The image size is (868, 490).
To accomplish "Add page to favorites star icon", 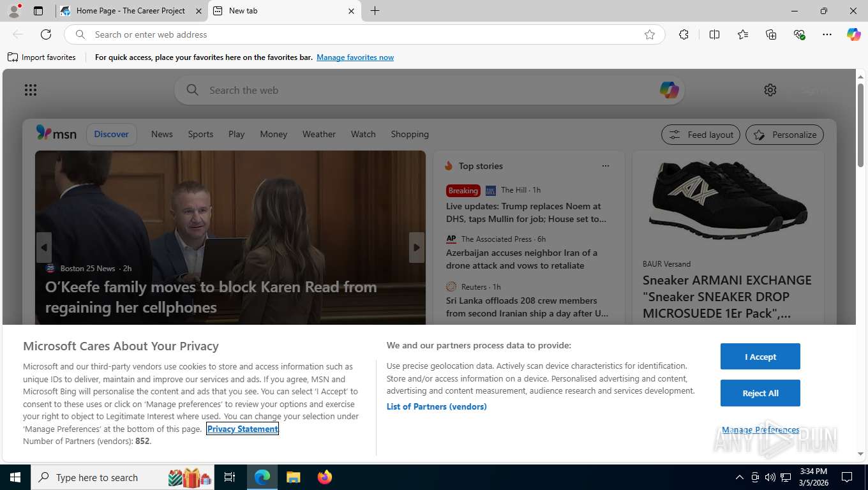I will [650, 34].
